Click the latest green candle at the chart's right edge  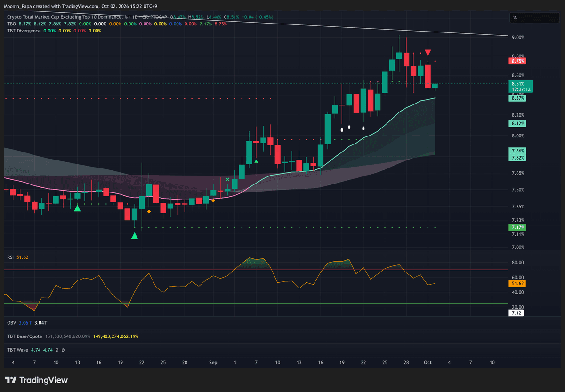coord(435,85)
